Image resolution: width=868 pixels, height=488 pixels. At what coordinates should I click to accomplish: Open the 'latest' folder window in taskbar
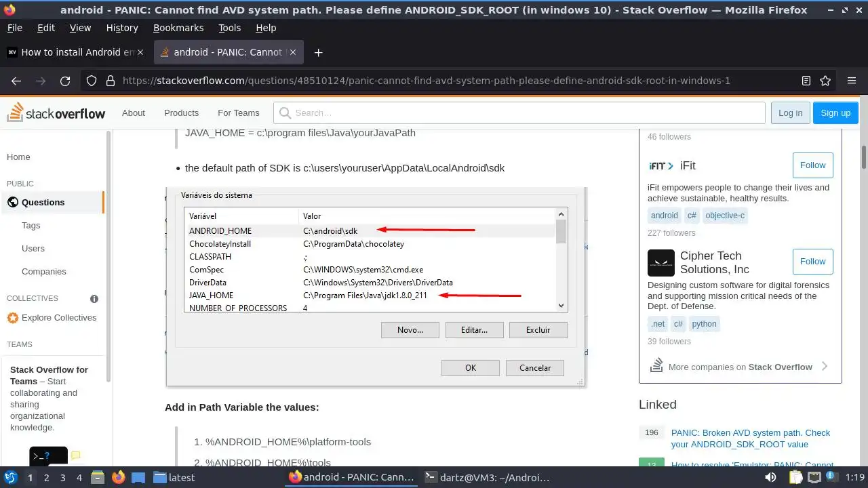(174, 477)
